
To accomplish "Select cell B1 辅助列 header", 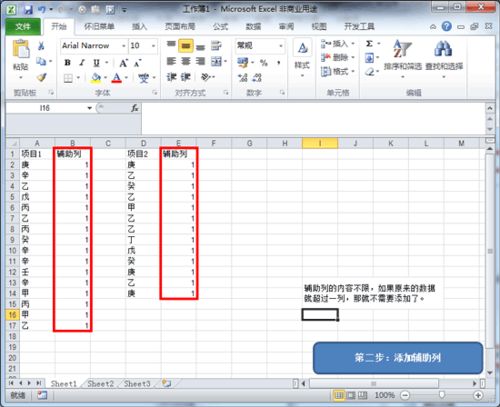I will (73, 154).
